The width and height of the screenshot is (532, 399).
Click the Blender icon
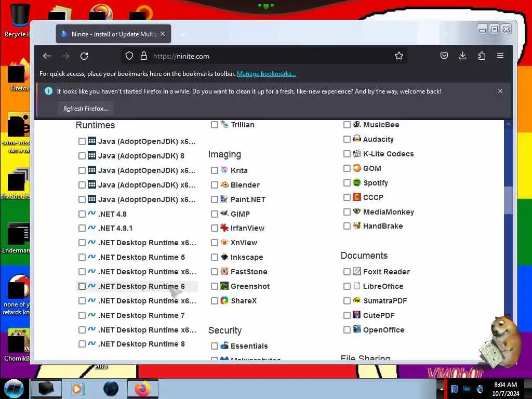[224, 184]
